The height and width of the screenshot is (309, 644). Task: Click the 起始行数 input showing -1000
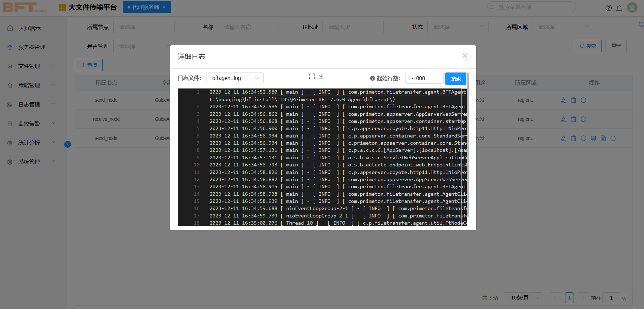(x=424, y=78)
